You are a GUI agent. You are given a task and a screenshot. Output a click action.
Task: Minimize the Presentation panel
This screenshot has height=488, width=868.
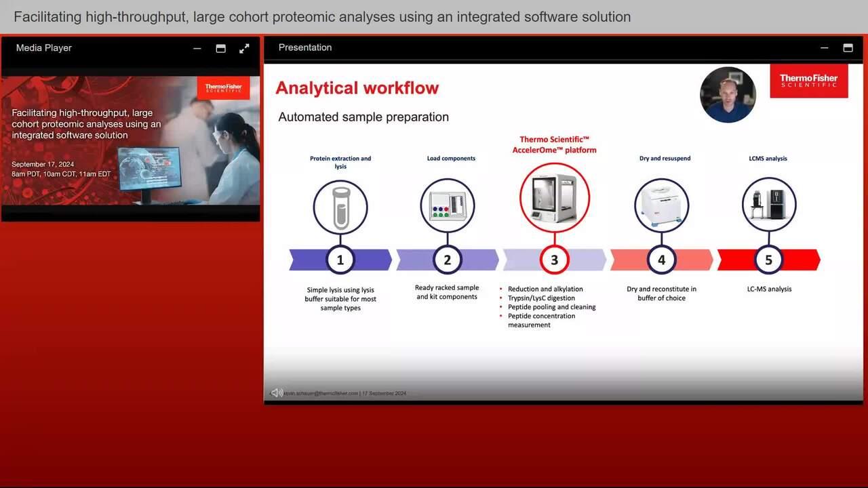pyautogui.click(x=825, y=47)
